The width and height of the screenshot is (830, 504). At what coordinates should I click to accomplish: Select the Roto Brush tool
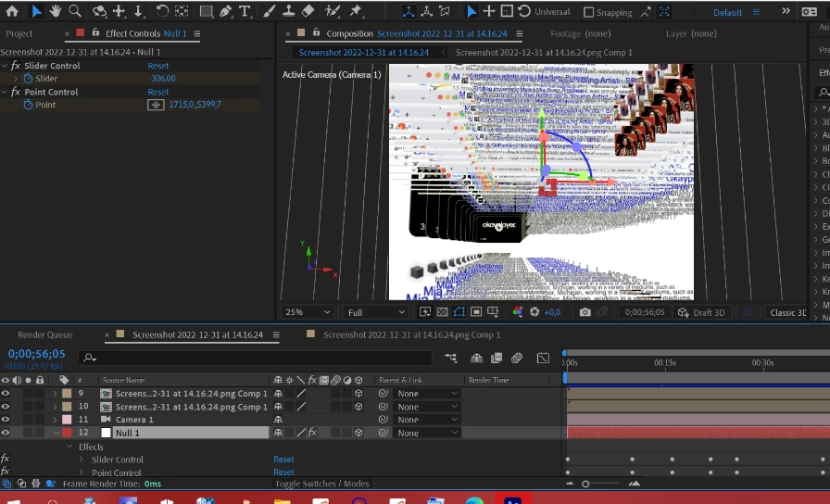click(x=332, y=11)
